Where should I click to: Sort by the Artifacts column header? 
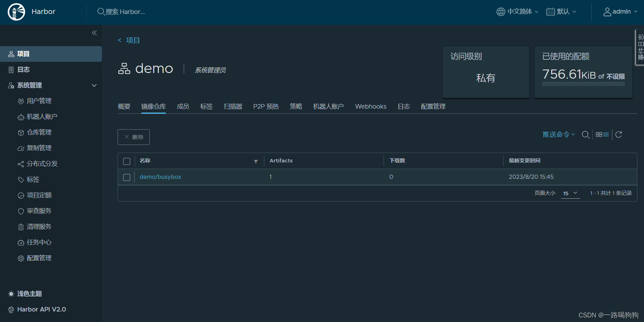point(281,161)
